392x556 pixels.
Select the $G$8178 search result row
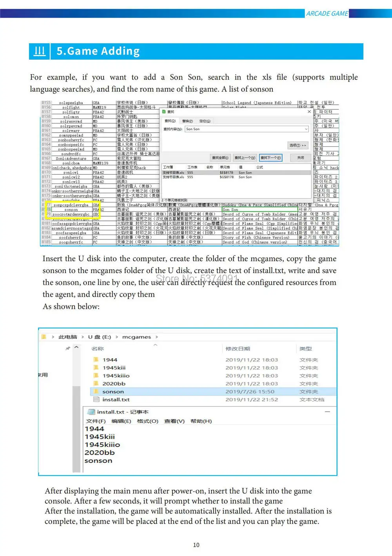tap(237, 177)
